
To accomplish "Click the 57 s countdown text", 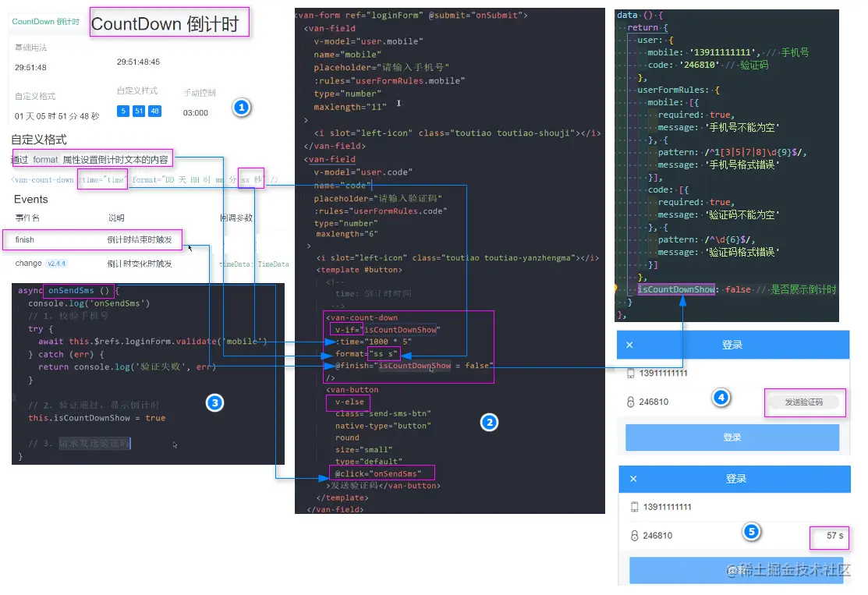I will click(x=834, y=536).
